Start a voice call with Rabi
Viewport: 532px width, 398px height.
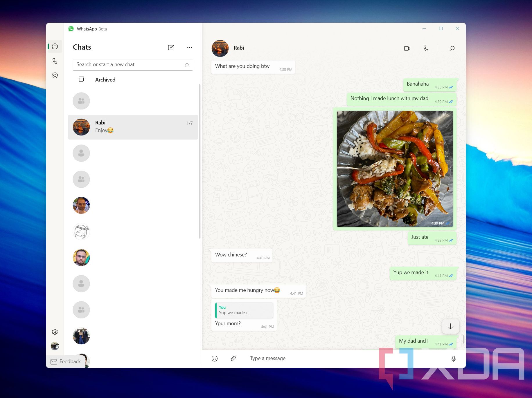(426, 48)
